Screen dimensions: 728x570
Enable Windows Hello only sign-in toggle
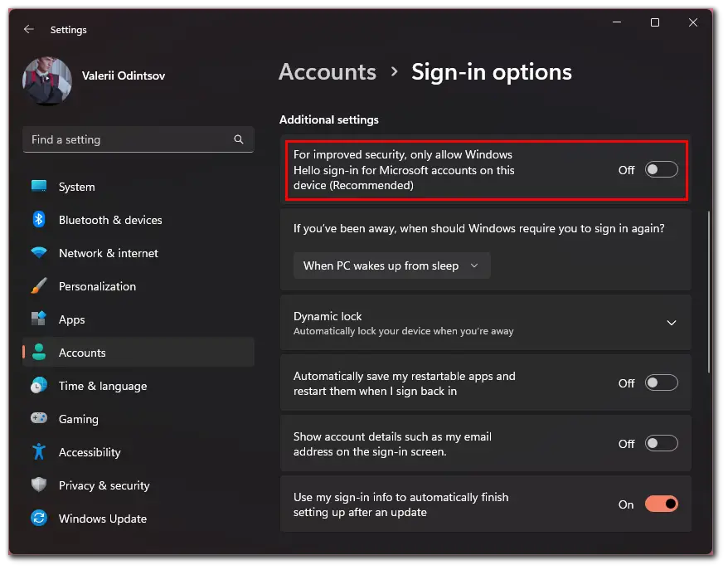[661, 169]
